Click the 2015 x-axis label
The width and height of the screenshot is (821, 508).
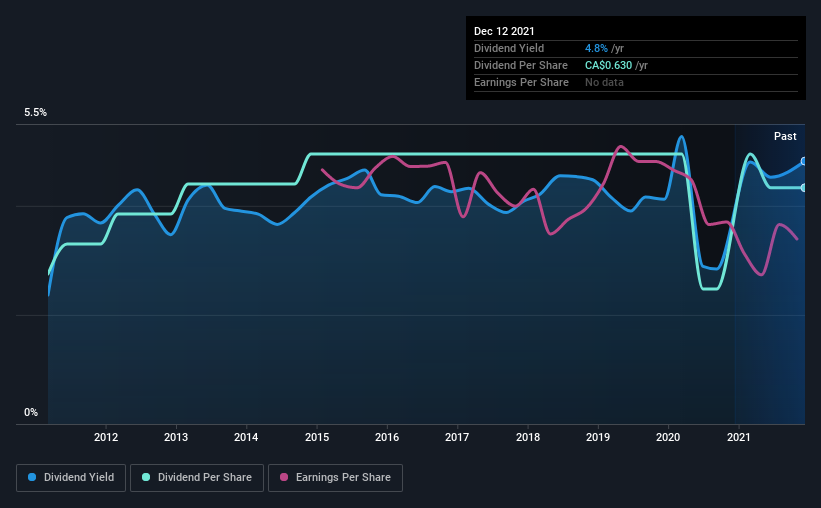(x=317, y=437)
